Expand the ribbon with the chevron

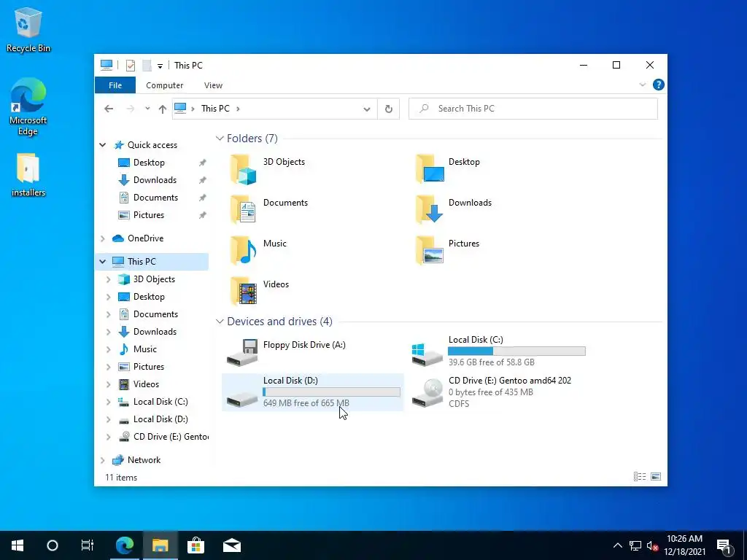pos(642,85)
